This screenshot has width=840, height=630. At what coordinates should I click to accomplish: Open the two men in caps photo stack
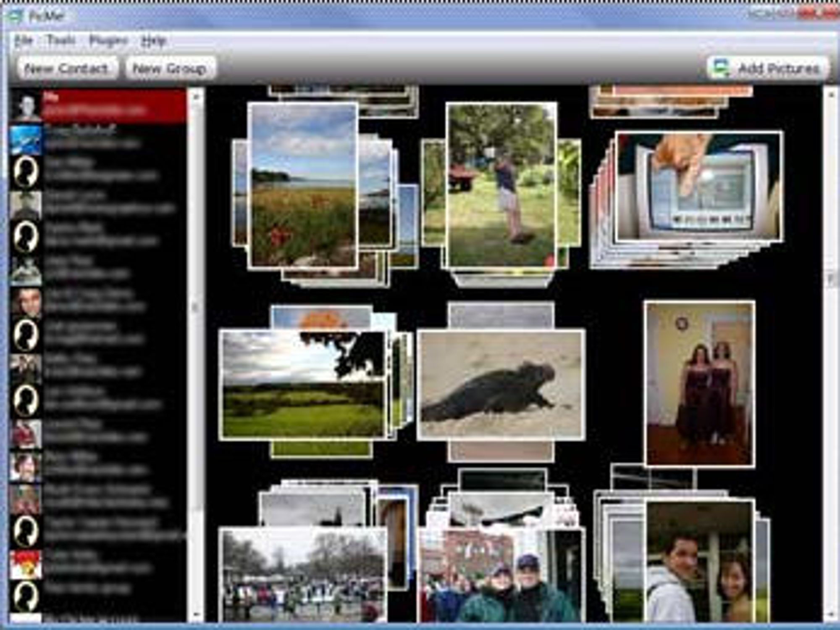click(501, 575)
